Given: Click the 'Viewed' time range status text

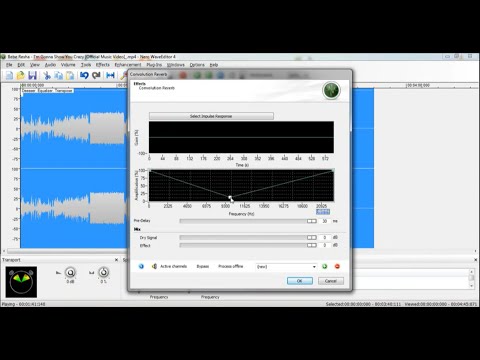Looking at the screenshot, I should pos(441,304).
